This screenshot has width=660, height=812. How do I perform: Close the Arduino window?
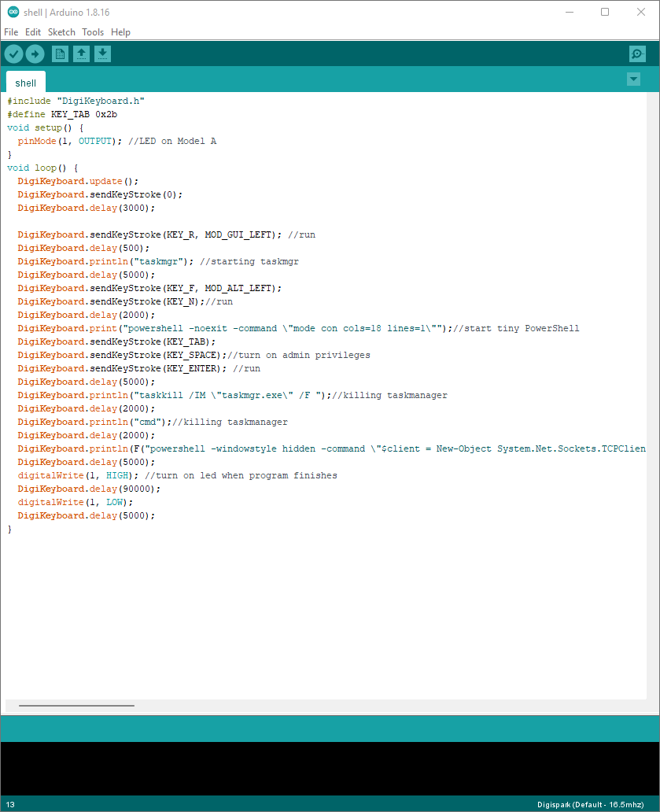(x=641, y=12)
